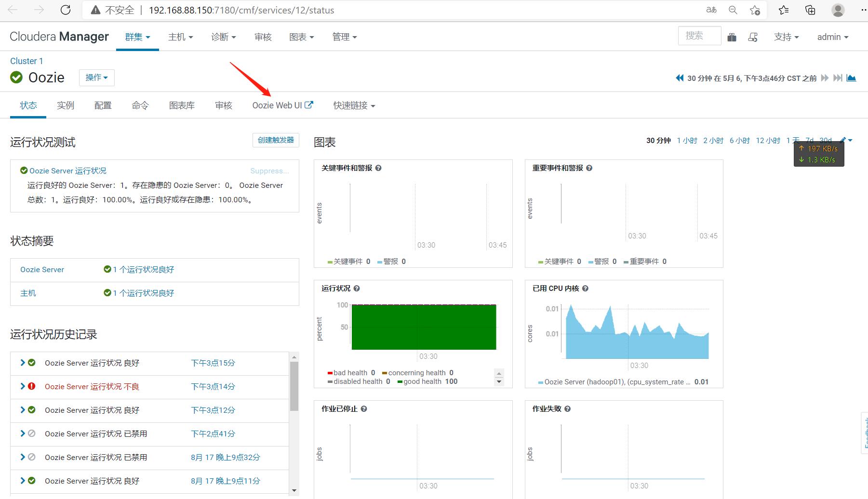Image resolution: width=868 pixels, height=499 pixels.
Task: Click scroll-down arrow of history list
Action: tap(294, 491)
